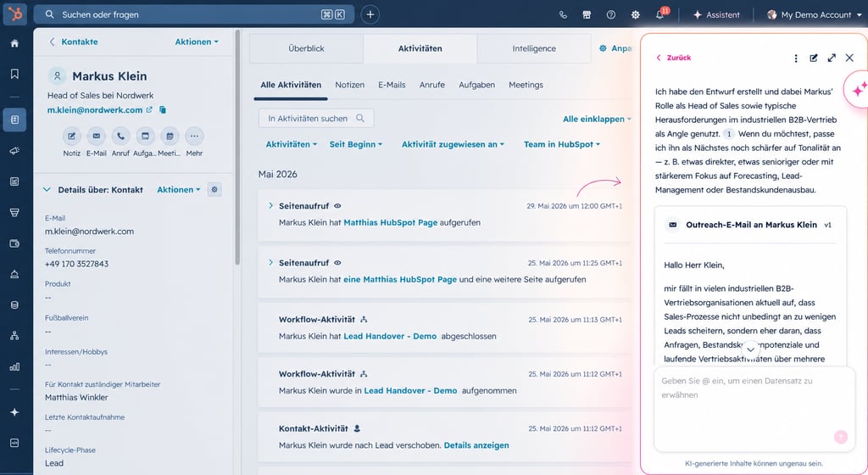Open the marketplace icon in top bar

[587, 15]
